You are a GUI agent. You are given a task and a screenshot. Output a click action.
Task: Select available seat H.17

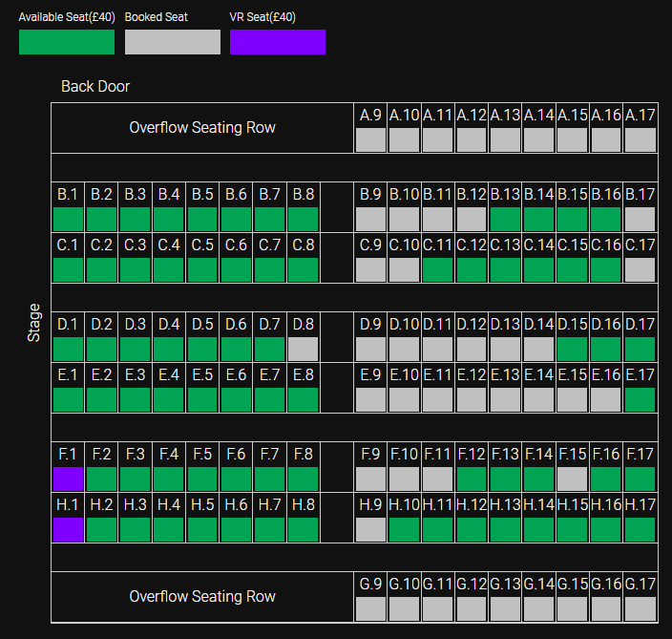(640, 529)
